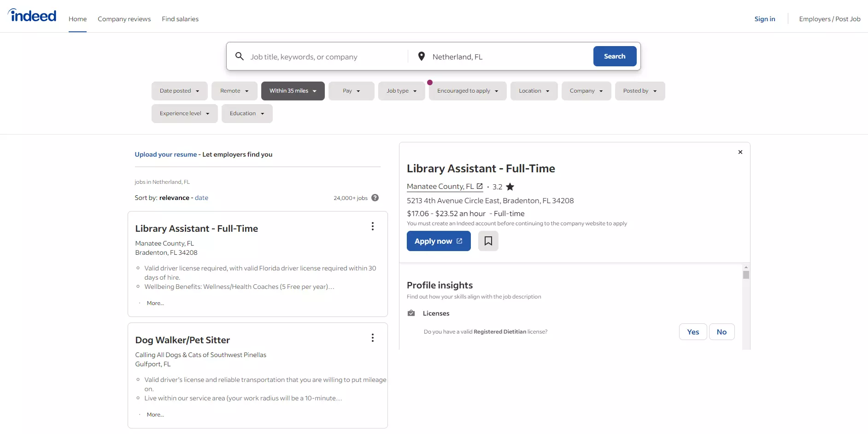The width and height of the screenshot is (868, 434).
Task: Expand the Date posted filter
Action: [x=180, y=91]
